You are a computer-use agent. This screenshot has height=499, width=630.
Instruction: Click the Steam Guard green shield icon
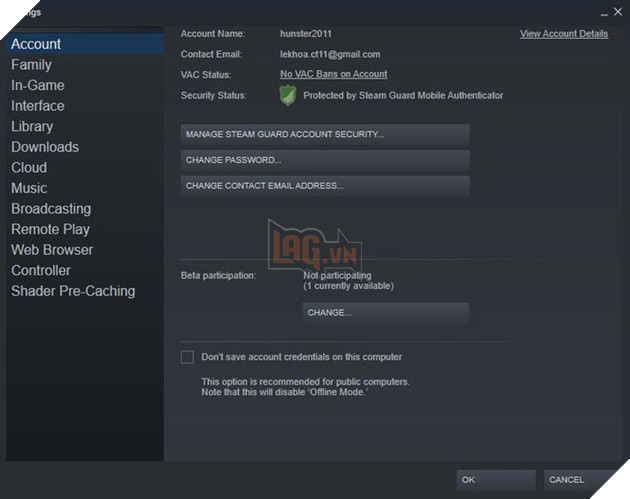(x=288, y=96)
